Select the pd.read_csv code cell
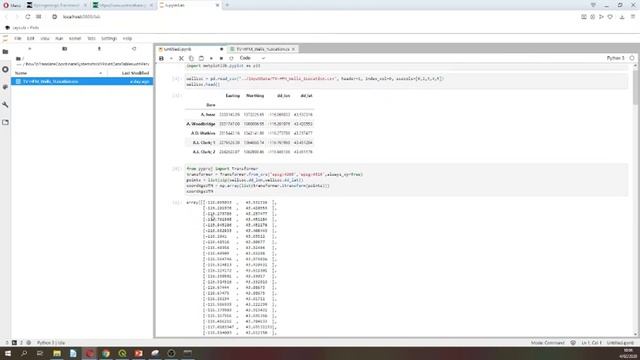This screenshot has height=360, width=640. (406, 82)
